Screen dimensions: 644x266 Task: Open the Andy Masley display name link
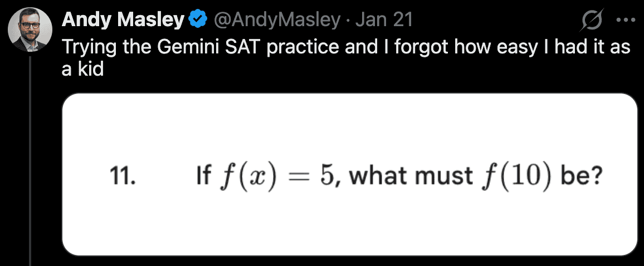(123, 20)
